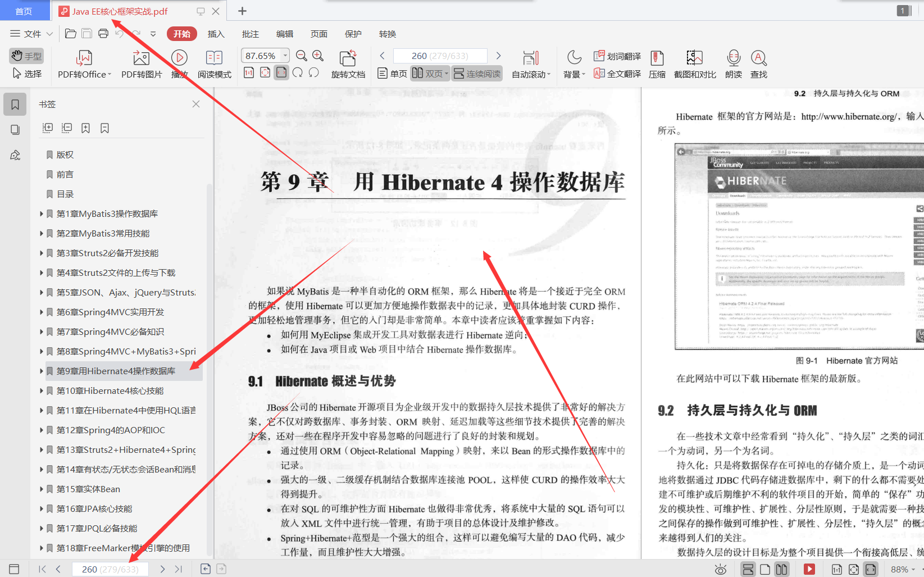Click page number field in status bar

(x=110, y=569)
